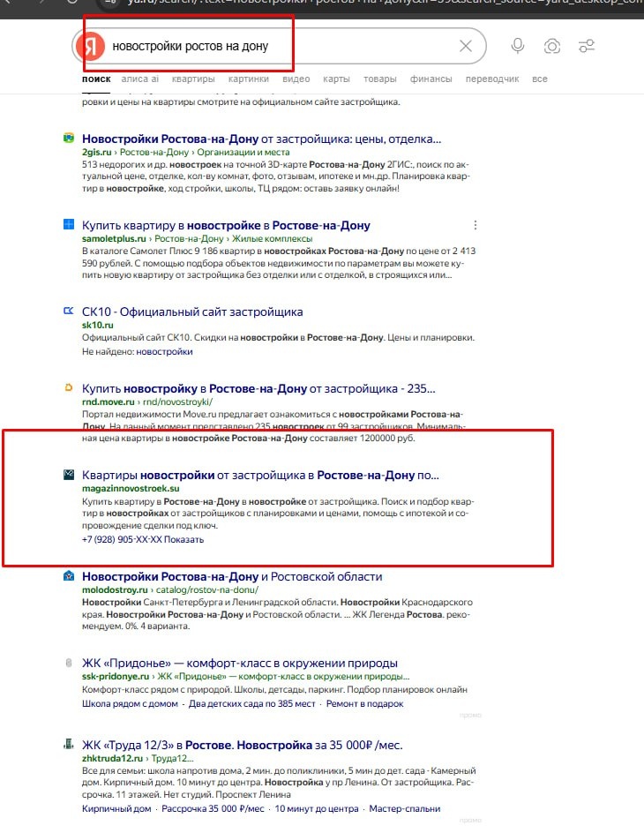644x833 pixels.
Task: Open zhktruda12.ru domain link
Action: pyautogui.click(x=112, y=759)
